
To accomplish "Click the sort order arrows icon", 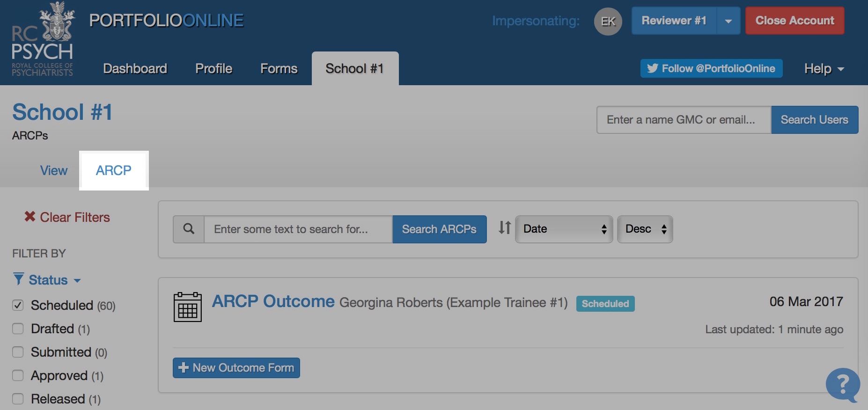I will pyautogui.click(x=505, y=228).
